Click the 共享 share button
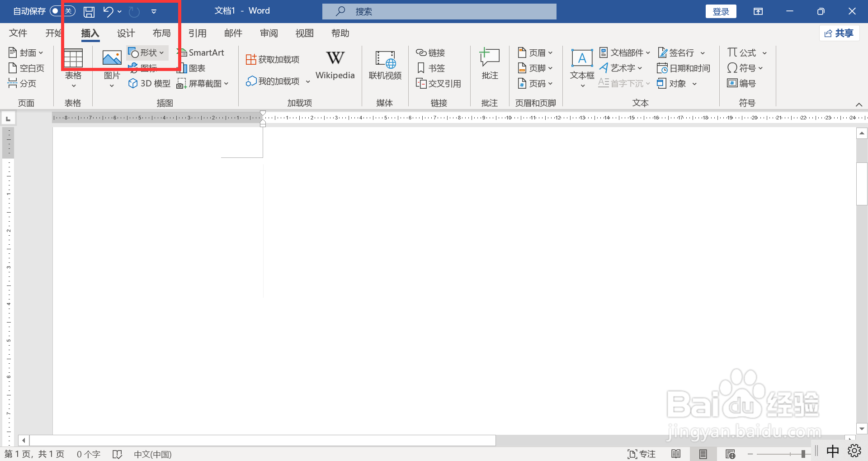 pyautogui.click(x=839, y=33)
